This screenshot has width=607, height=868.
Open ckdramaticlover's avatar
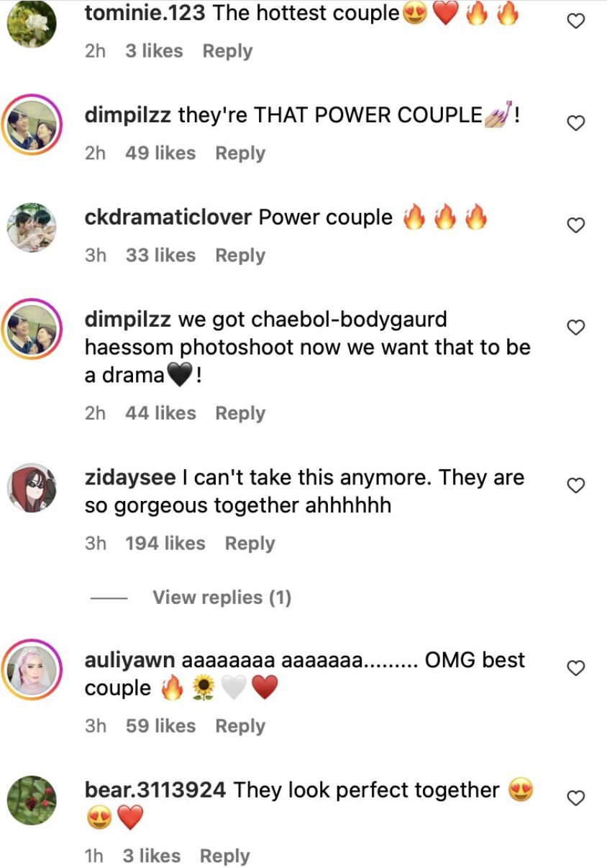(32, 225)
